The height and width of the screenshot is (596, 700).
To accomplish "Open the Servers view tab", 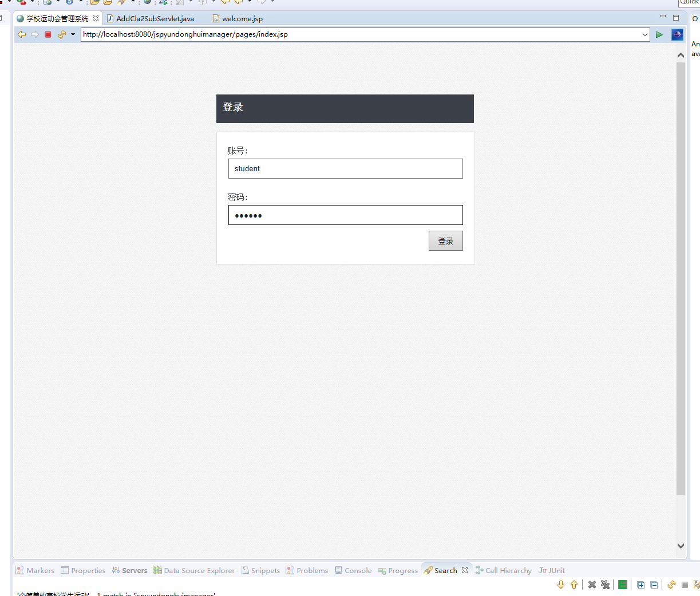I will (x=130, y=570).
